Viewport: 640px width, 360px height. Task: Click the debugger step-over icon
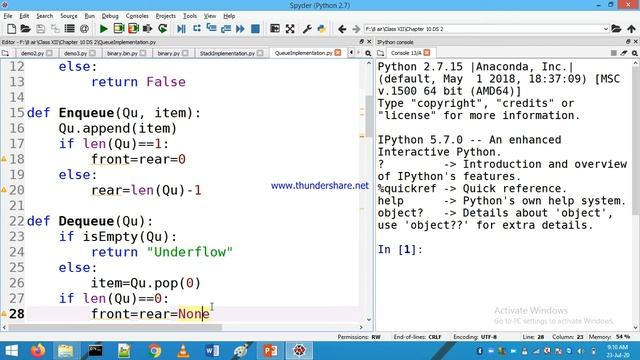point(197,29)
